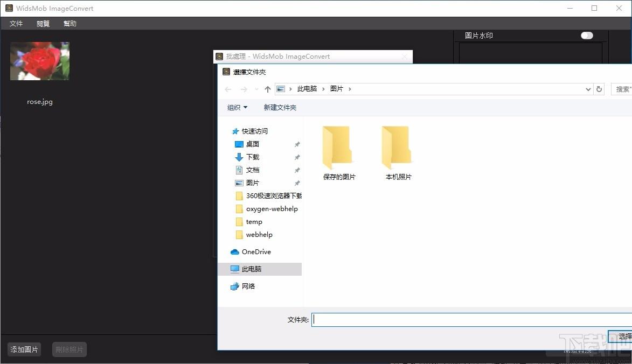This screenshot has height=364, width=632.
Task: Click pin icon next to 下載
Action: [297, 157]
